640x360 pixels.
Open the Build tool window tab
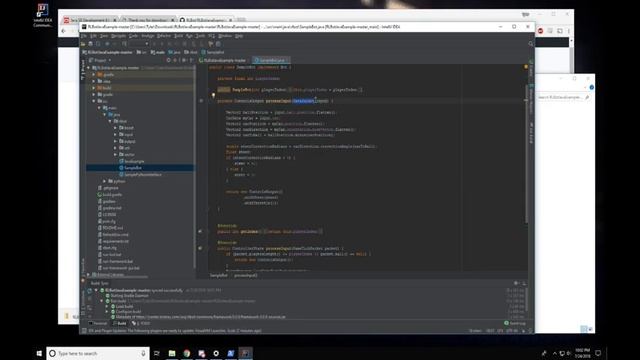[x=120, y=323]
